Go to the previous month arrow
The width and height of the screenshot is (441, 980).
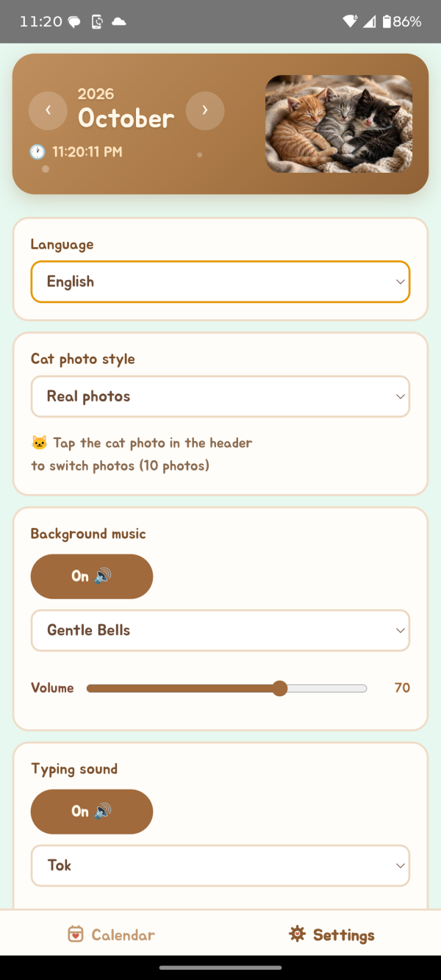click(48, 111)
